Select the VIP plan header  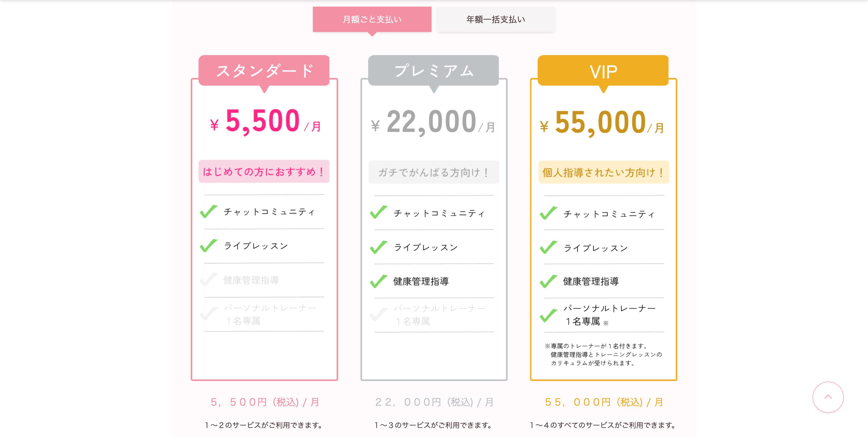click(603, 71)
